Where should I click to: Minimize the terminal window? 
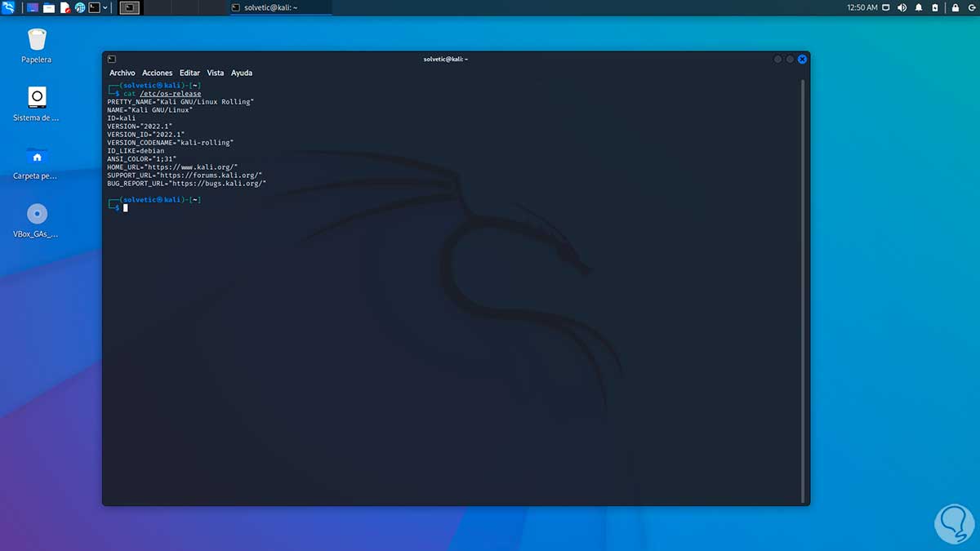coord(777,59)
